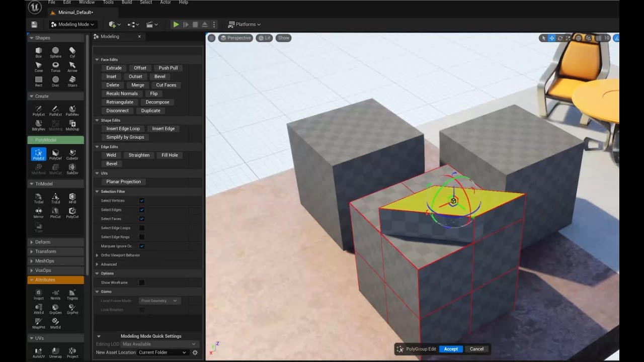Click the save icon in toolbar

point(34,24)
